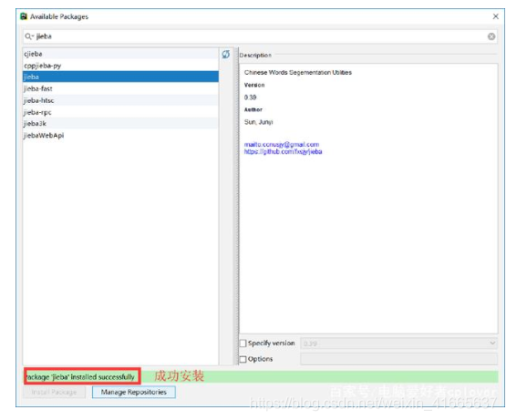This screenshot has height=420, width=506.
Task: Open the mailto author email link
Action: tap(282, 145)
